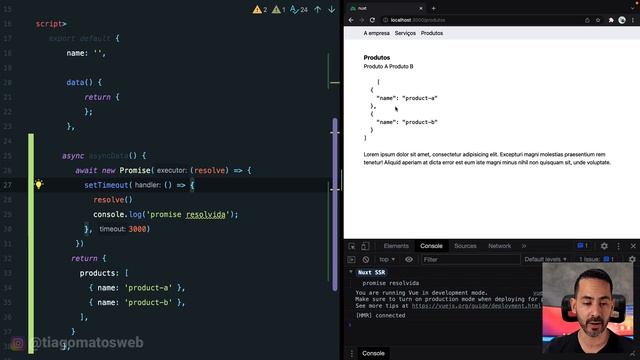Show the console sidebar
Screen dimensions: 640x360
[351, 260]
